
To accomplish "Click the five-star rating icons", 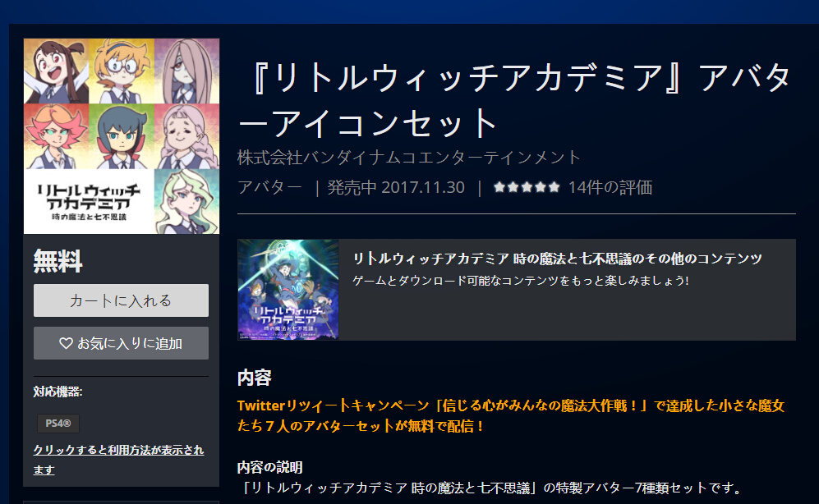I will [527, 187].
